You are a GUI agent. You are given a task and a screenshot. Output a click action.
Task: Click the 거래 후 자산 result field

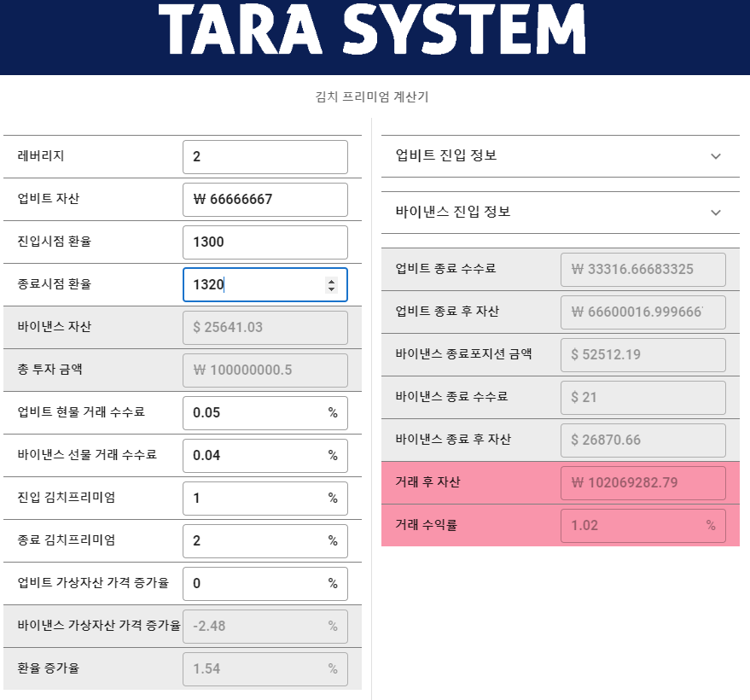pos(642,483)
